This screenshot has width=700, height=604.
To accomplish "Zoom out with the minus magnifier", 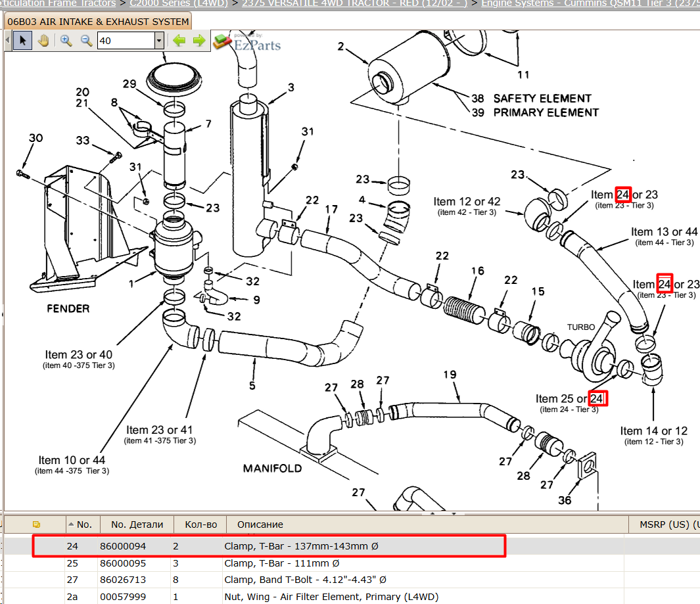I will coord(86,41).
